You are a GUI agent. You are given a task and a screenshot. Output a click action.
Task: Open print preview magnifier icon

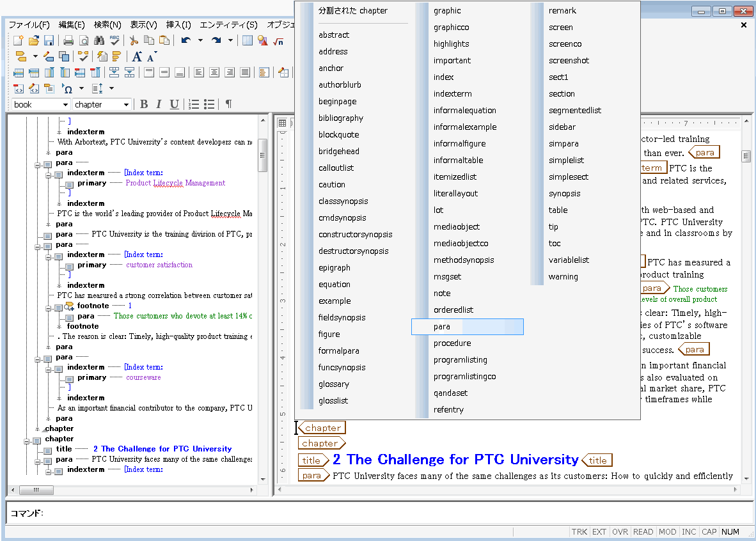[x=84, y=41]
